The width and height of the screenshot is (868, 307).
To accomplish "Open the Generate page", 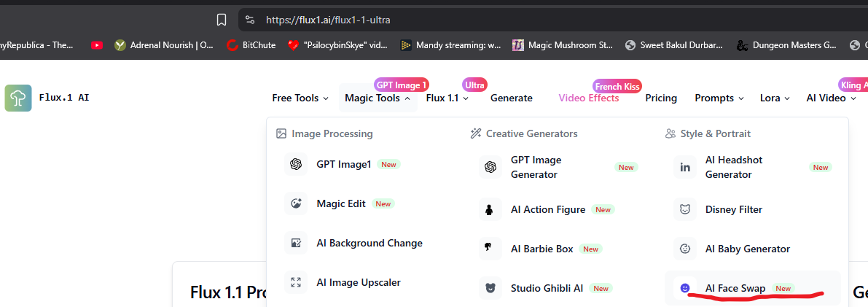I will coord(512,98).
